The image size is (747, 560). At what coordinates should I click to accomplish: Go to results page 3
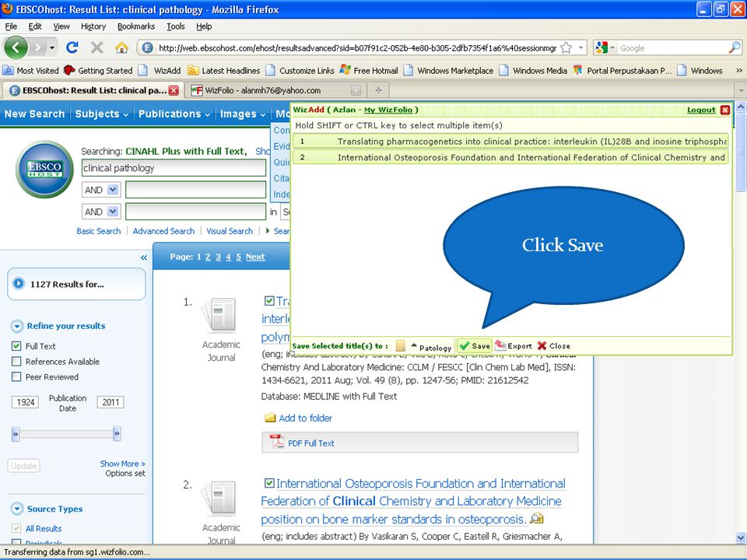pos(218,257)
